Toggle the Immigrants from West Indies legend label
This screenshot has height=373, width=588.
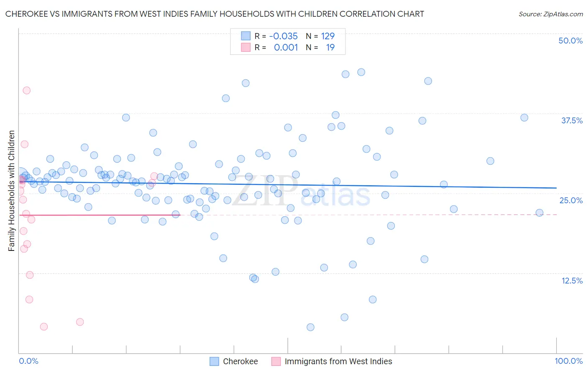tap(338, 361)
